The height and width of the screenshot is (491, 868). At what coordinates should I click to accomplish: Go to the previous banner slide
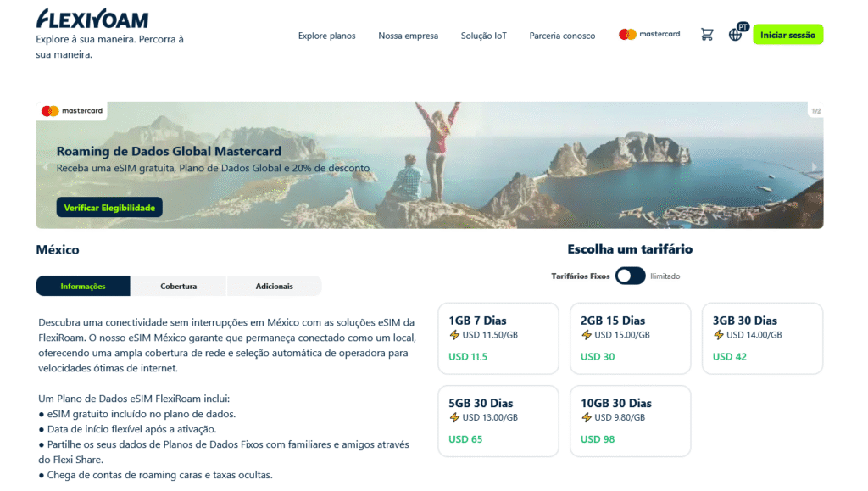[x=44, y=165]
